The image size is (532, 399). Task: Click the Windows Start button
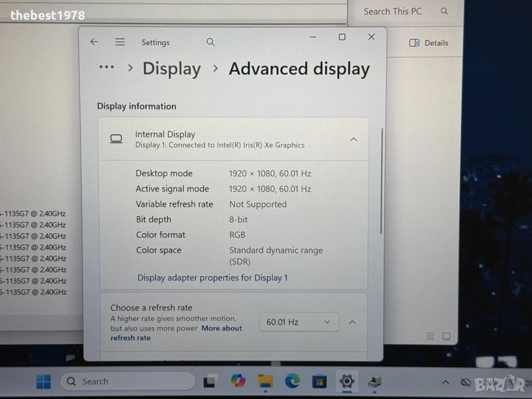[44, 382]
